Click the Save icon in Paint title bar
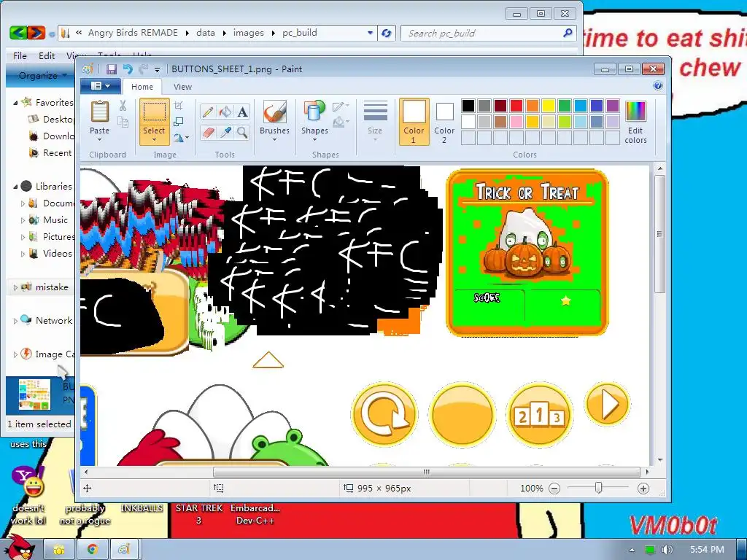The height and width of the screenshot is (560, 747). tap(112, 69)
